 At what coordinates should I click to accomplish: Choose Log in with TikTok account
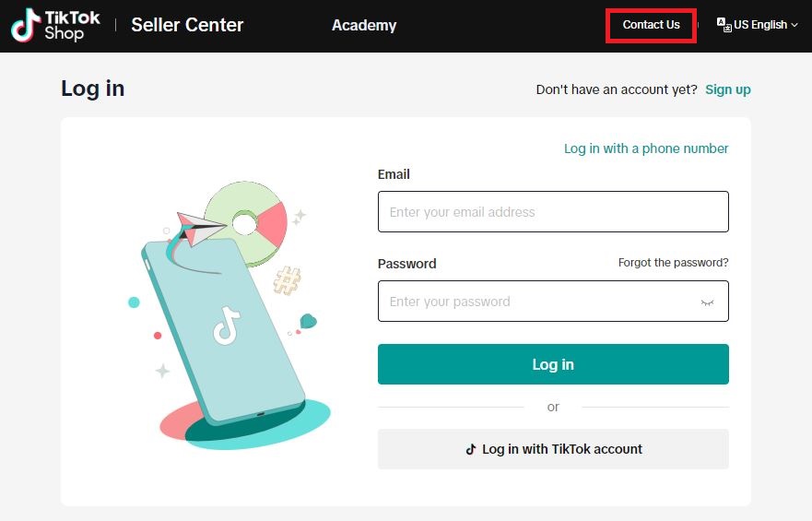(553, 449)
